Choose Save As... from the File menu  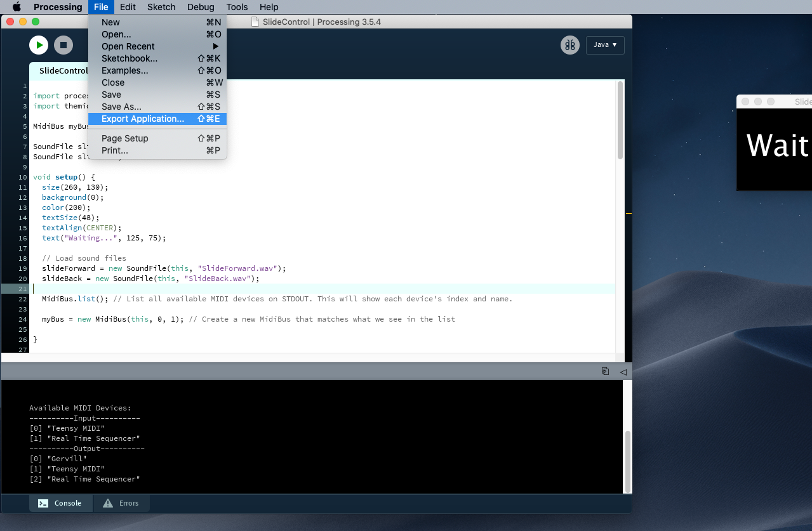click(x=157, y=107)
